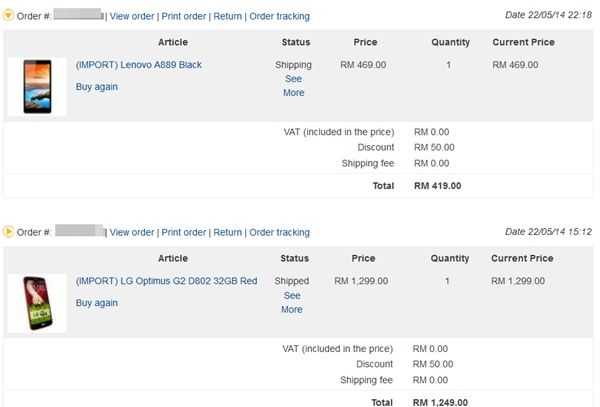Click Print order for the Lenovo order
600x407 pixels.
(x=184, y=16)
